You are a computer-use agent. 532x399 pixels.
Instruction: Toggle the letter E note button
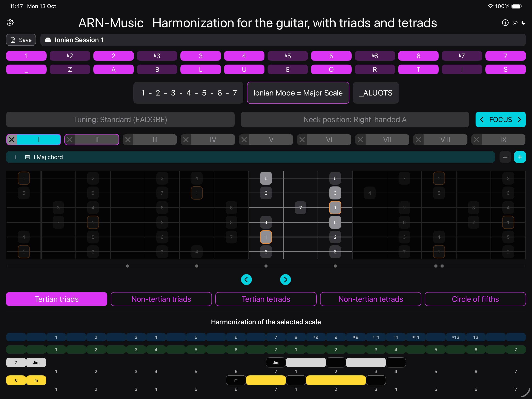pos(287,70)
